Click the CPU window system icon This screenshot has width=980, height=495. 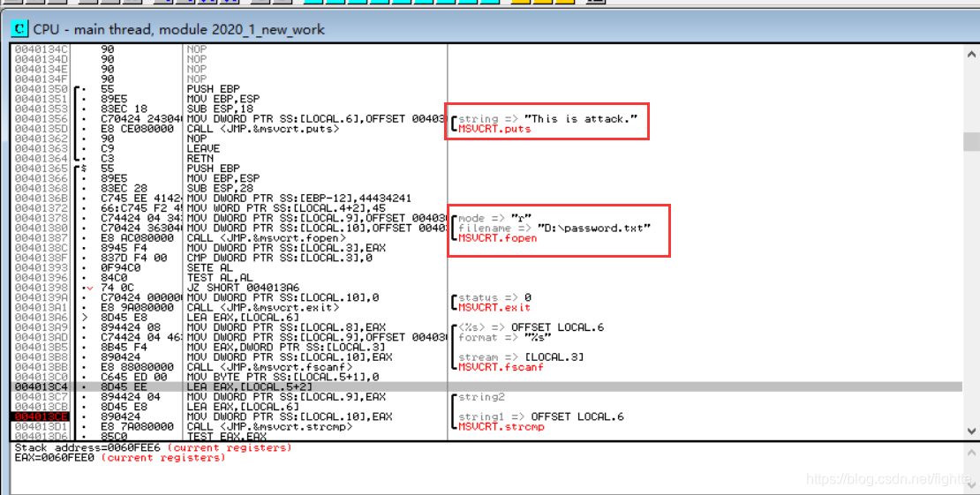[19, 28]
